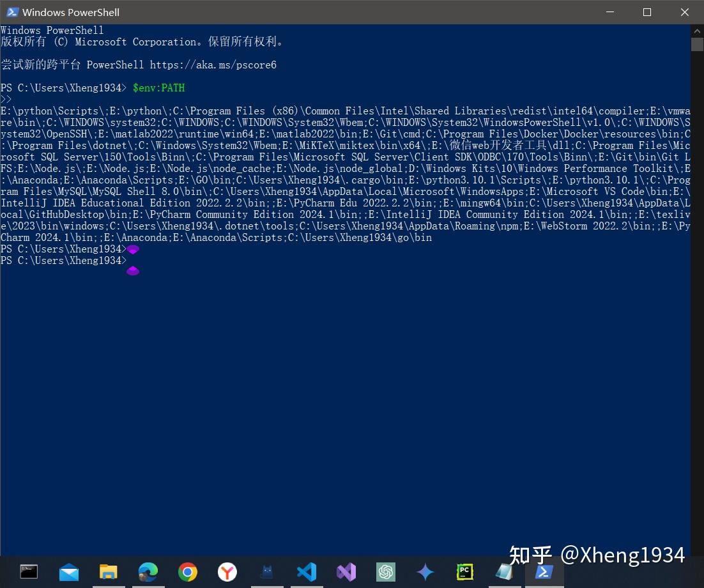
Task: Launch PyCharm from the taskbar
Action: coord(464,572)
